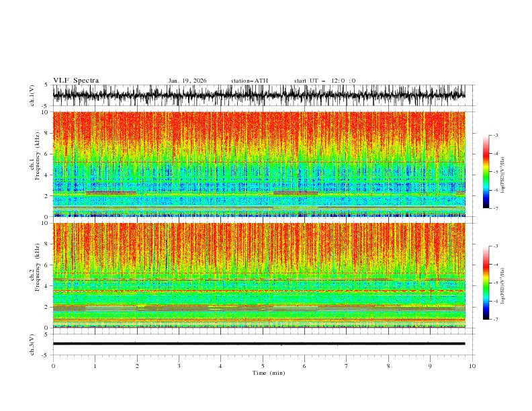This screenshot has height=411, width=532.
Task: Click the "VLF Spectra" title text
Action: 76,81
